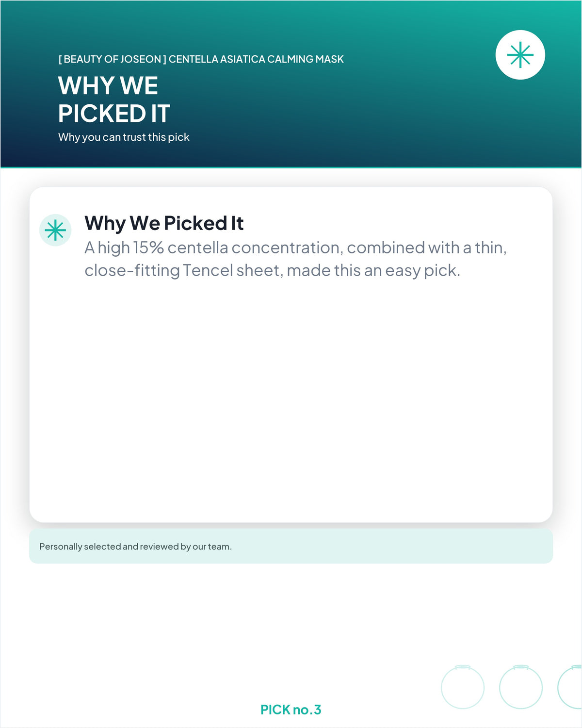Viewport: 582px width, 728px height.
Task: Click the small teal asterisk beside card heading
Action: [55, 230]
